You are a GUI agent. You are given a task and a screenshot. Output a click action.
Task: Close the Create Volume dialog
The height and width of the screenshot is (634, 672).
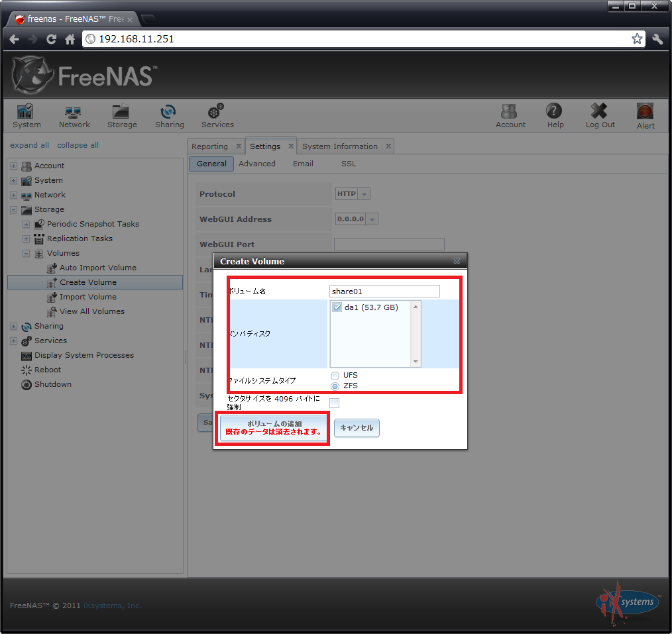[x=457, y=261]
